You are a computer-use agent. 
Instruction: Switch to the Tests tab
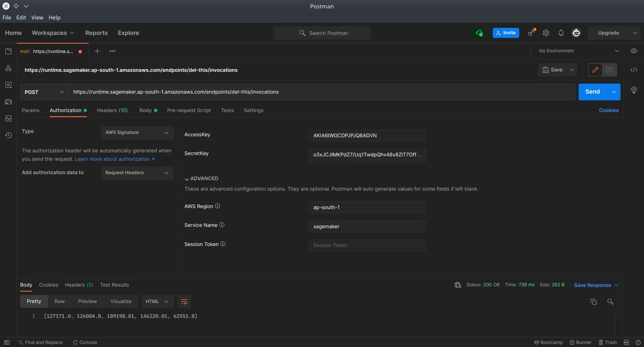click(227, 110)
